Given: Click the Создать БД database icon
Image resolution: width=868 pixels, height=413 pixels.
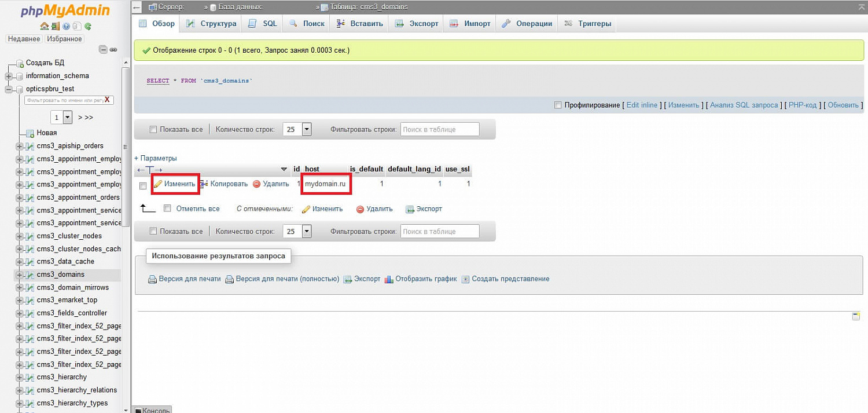Looking at the screenshot, I should pos(20,63).
